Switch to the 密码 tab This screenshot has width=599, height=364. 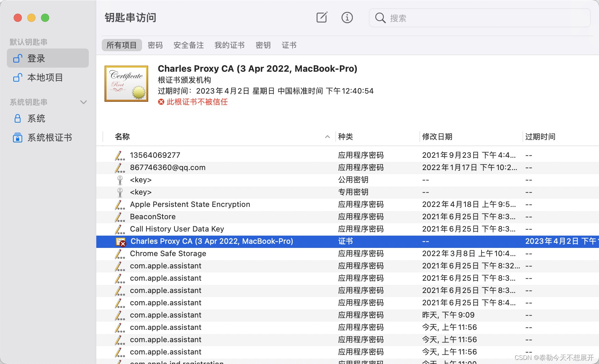coord(155,45)
